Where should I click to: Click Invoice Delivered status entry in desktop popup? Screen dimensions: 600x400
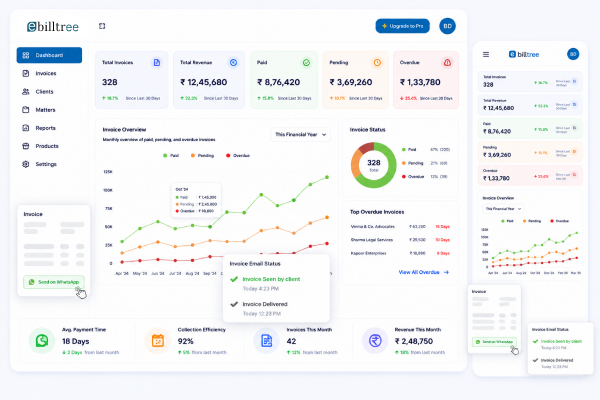click(x=259, y=309)
